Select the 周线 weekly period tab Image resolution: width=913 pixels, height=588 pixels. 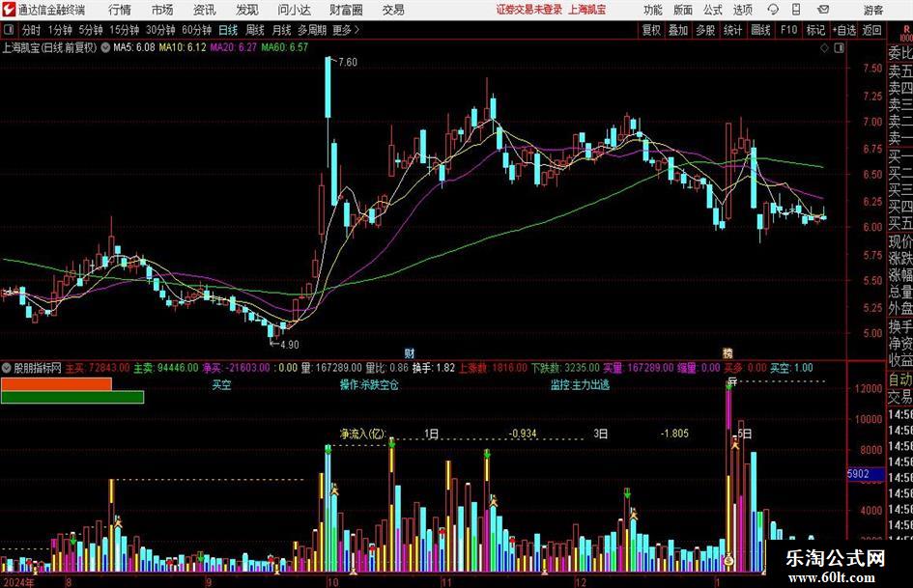255,30
